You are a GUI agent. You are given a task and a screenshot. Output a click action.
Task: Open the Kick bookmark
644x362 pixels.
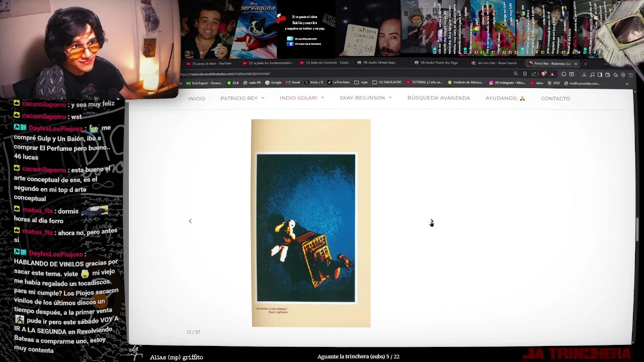(233, 82)
